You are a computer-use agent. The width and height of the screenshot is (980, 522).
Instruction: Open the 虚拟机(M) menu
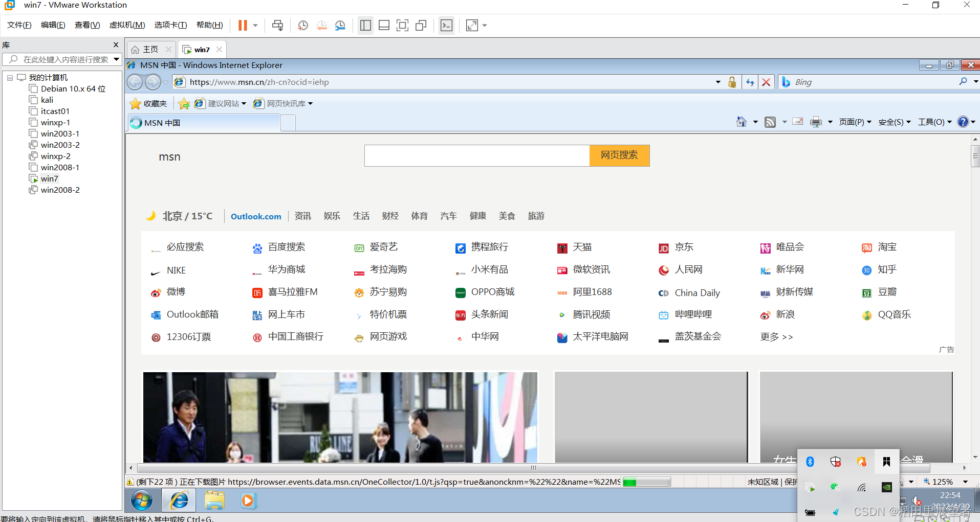(127, 25)
